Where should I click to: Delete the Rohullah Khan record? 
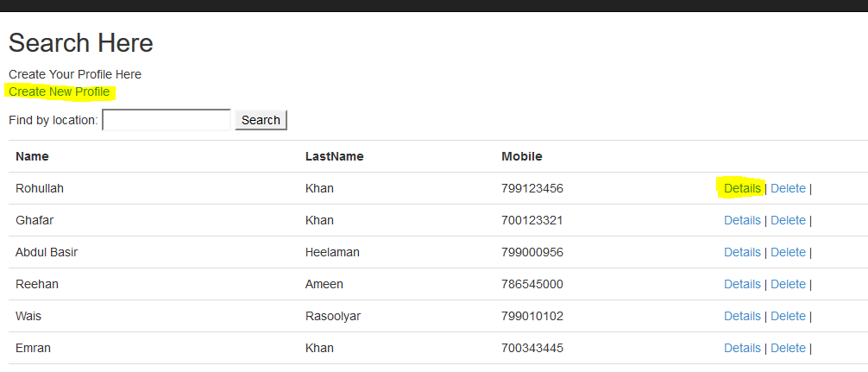click(x=789, y=188)
